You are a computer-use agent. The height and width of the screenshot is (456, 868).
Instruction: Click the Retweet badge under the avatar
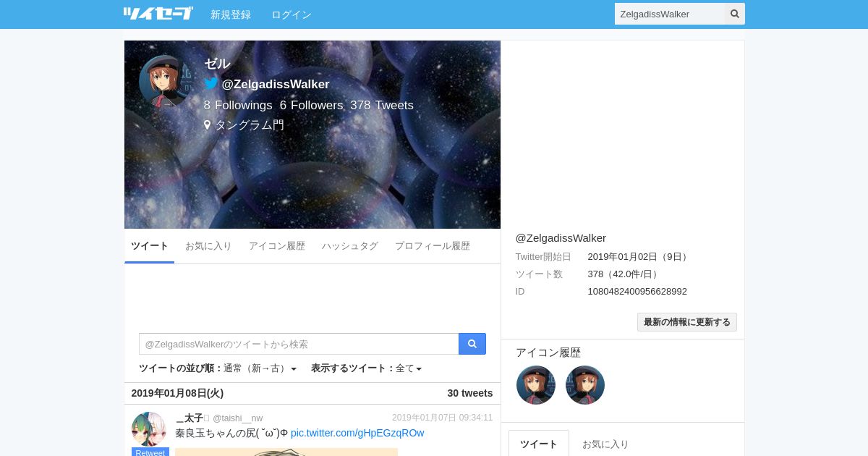coord(150,452)
